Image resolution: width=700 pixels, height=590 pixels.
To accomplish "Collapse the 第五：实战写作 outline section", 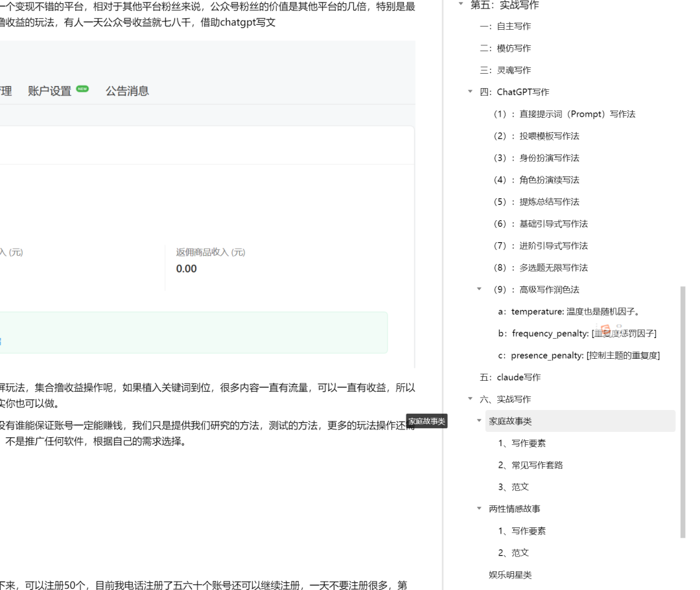I will [461, 4].
